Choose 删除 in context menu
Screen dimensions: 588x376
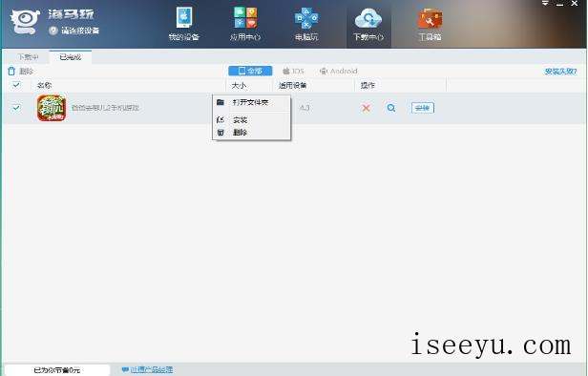coord(251,133)
